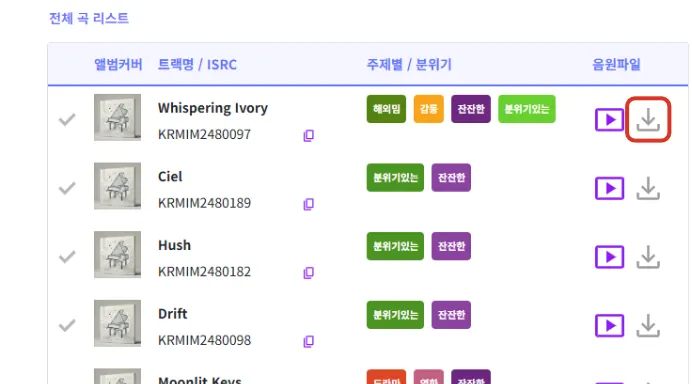
Task: Click the orange 감동 mood tag
Action: click(x=429, y=109)
